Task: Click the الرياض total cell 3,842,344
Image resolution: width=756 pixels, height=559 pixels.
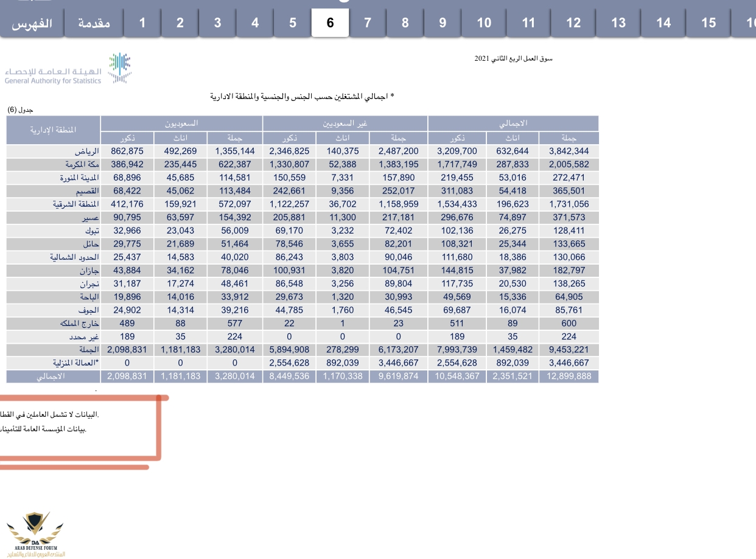Action: [x=569, y=151]
